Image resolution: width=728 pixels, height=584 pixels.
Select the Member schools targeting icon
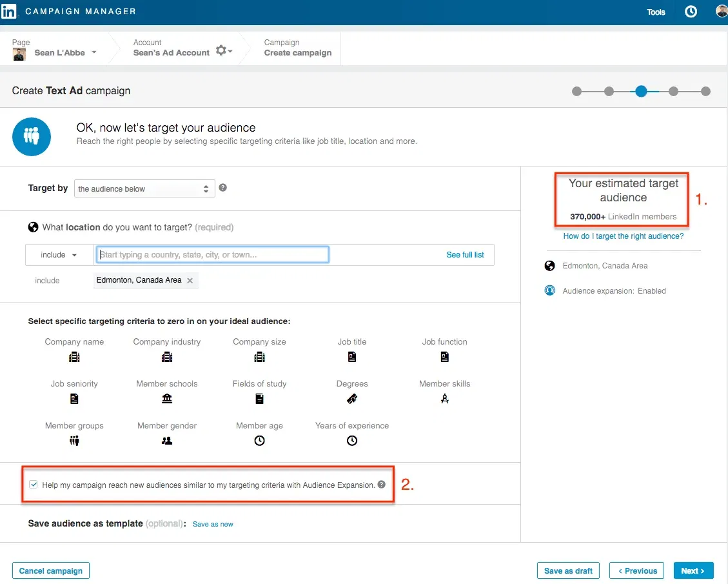click(x=166, y=398)
